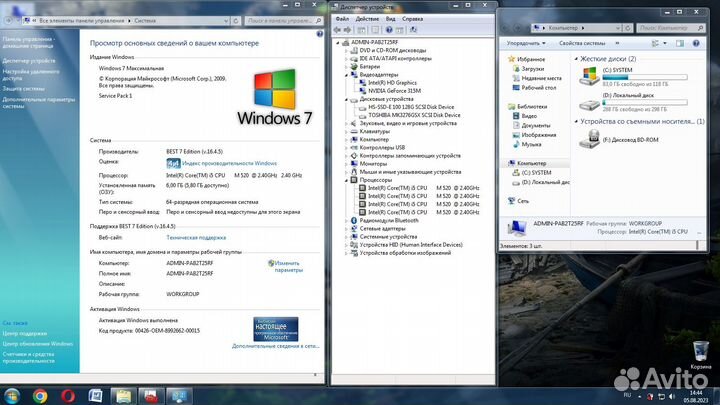This screenshot has height=405, width=720.
Task: Open the Windows Experience Index rating badge
Action: (x=173, y=163)
